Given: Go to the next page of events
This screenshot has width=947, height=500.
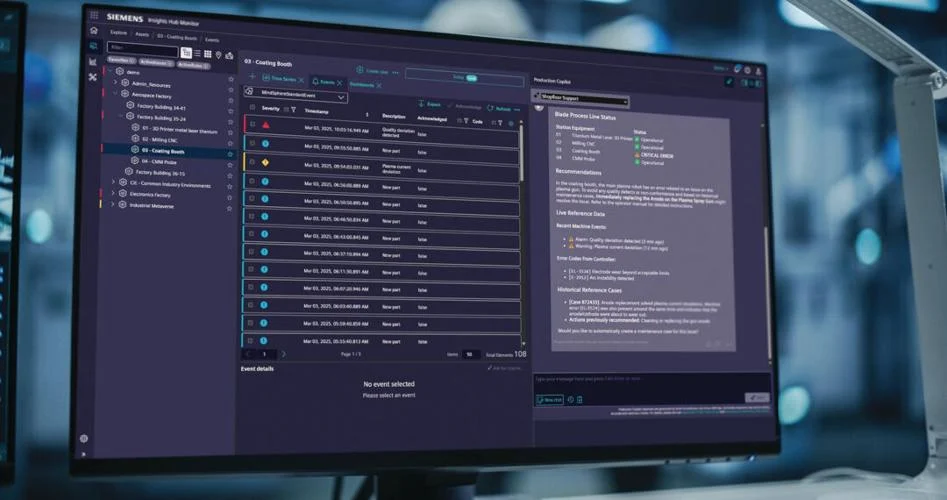Looking at the screenshot, I should point(284,354).
